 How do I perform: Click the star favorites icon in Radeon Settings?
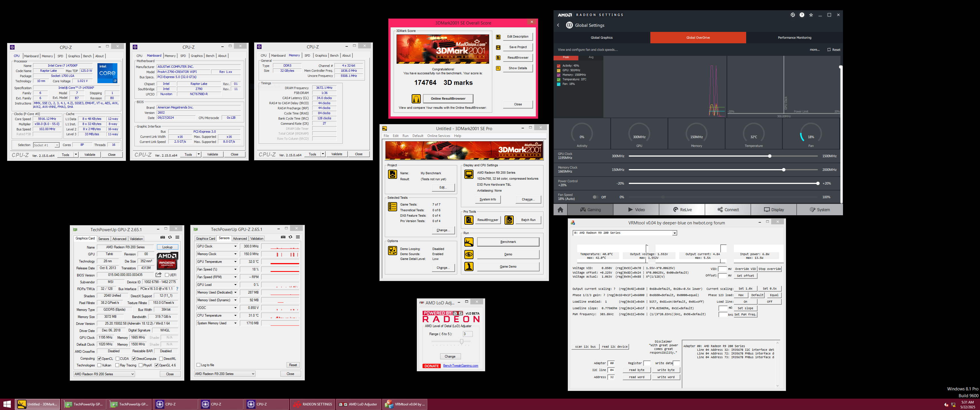(811, 15)
